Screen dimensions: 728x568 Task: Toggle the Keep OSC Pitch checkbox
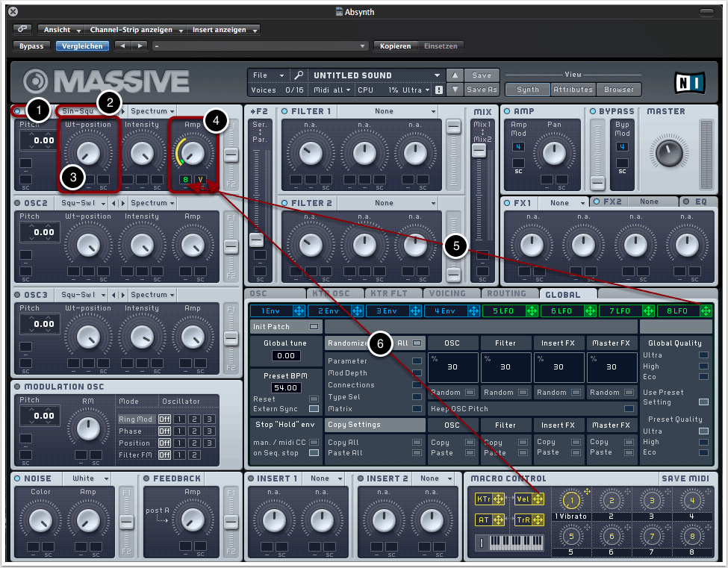(629, 409)
